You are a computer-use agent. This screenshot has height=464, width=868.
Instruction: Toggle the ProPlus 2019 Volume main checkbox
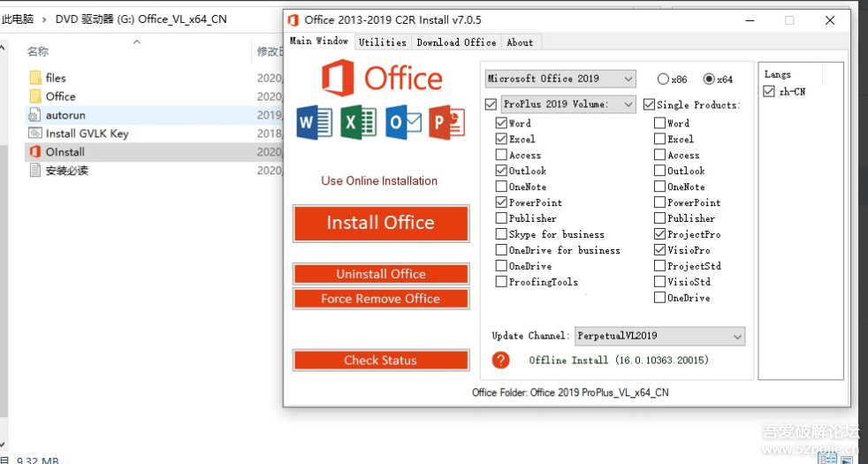tap(491, 104)
